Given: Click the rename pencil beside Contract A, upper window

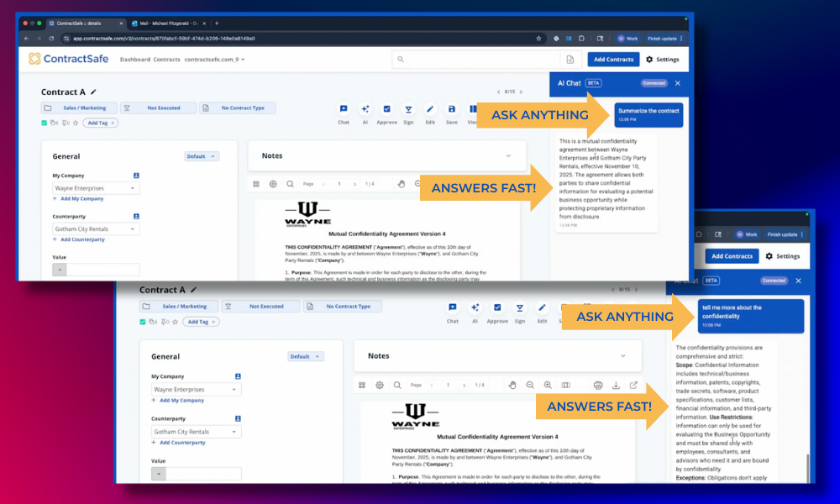Looking at the screenshot, I should coord(93,92).
